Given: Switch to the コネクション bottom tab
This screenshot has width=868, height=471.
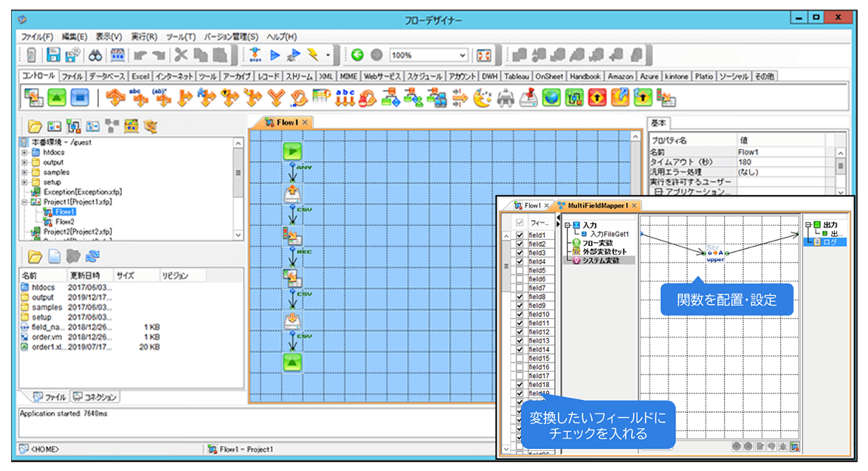Looking at the screenshot, I should click(96, 397).
